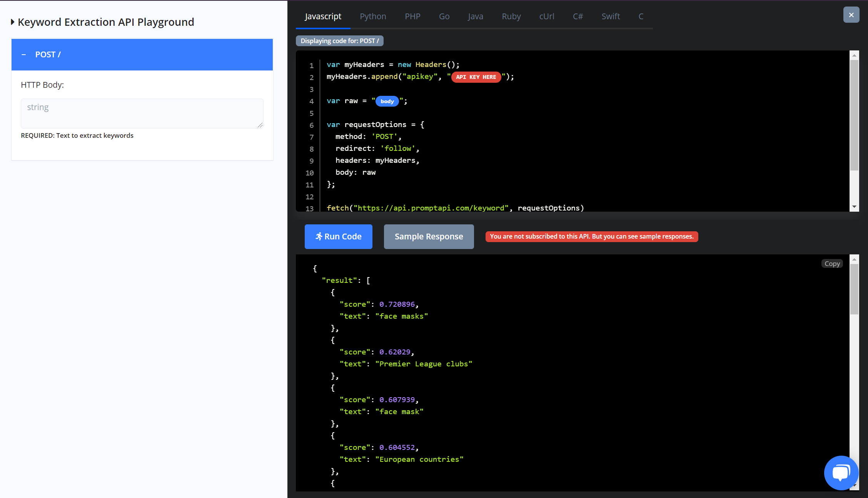Click the scrollbar down arrow of the code panel
The height and width of the screenshot is (498, 868).
[x=855, y=207]
